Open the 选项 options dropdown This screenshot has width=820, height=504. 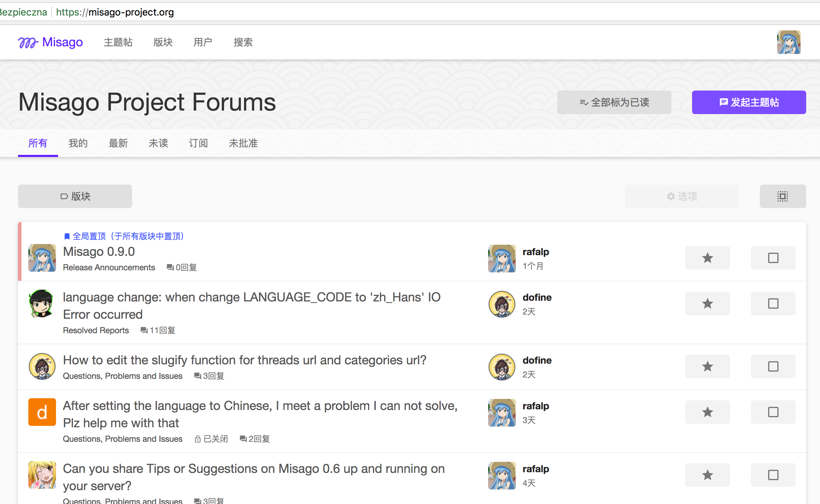(x=682, y=196)
